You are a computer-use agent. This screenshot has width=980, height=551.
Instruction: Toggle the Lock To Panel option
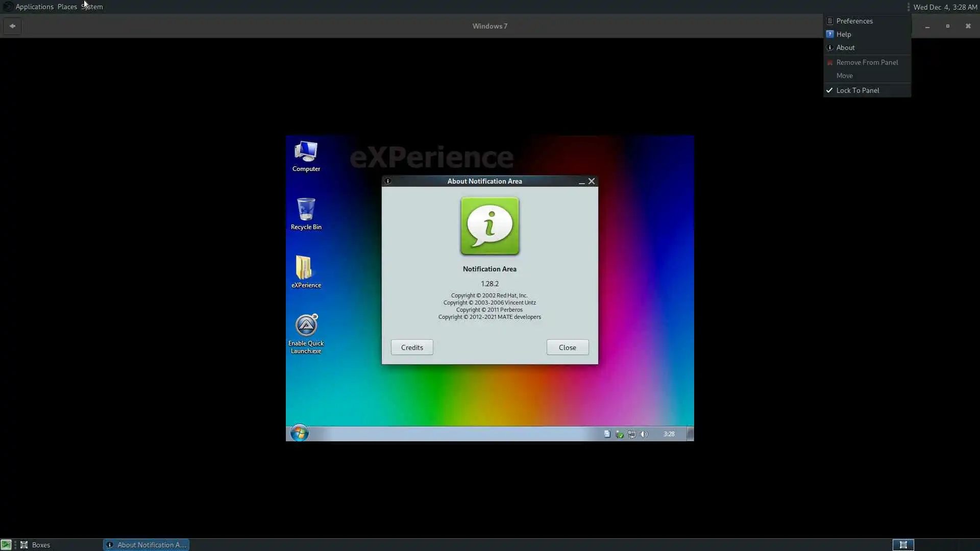857,90
